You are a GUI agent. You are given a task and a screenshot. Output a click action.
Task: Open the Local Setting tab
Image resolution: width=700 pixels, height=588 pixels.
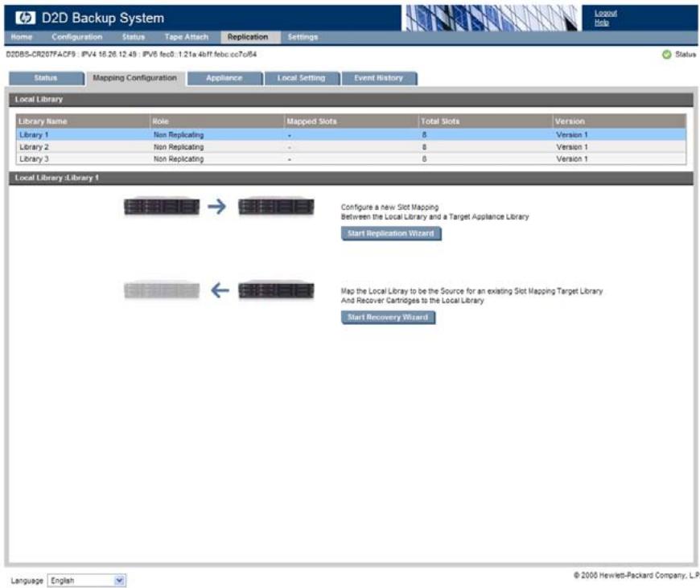302,78
